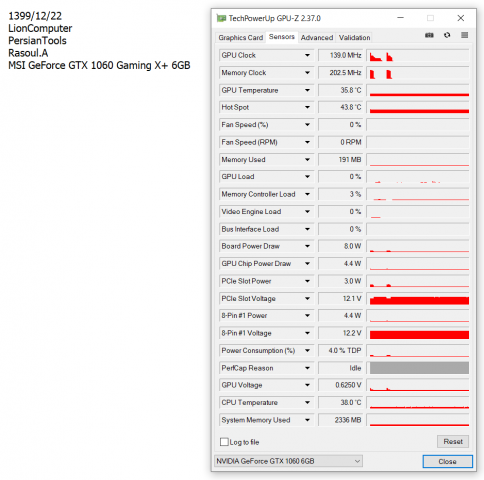This screenshot has height=480, width=484.
Task: Click the GPU Clock history graph
Action: click(418, 55)
